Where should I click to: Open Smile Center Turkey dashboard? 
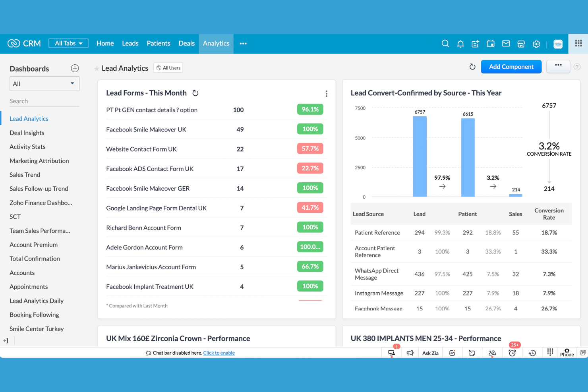[37, 329]
